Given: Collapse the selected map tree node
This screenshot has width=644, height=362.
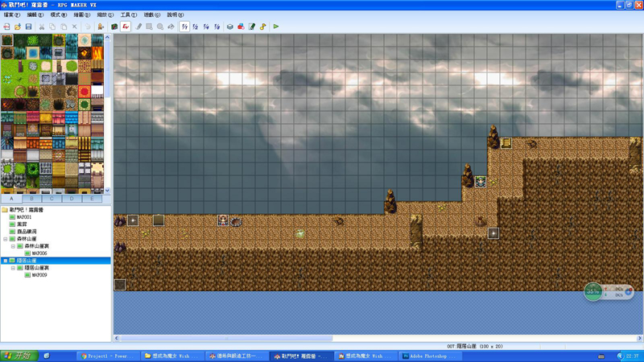Looking at the screenshot, I should click(6, 261).
